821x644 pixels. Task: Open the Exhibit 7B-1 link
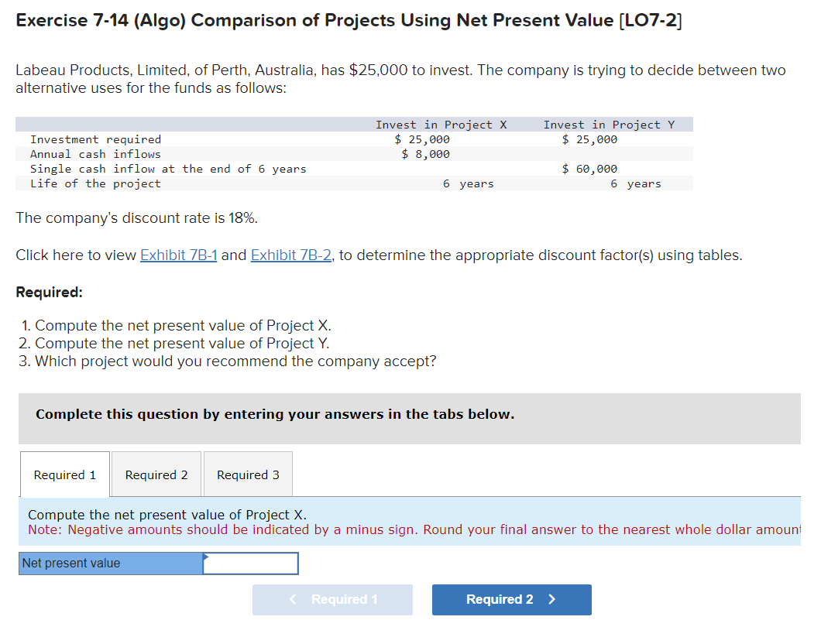coord(178,255)
